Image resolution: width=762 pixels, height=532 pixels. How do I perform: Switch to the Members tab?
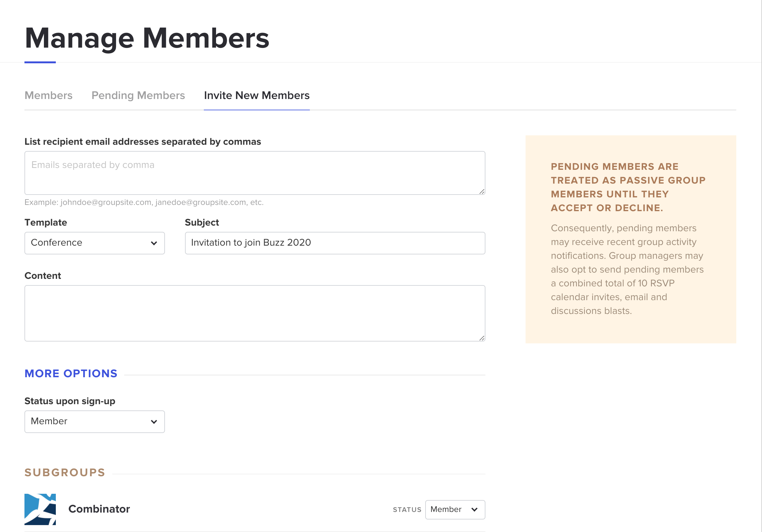coord(49,96)
